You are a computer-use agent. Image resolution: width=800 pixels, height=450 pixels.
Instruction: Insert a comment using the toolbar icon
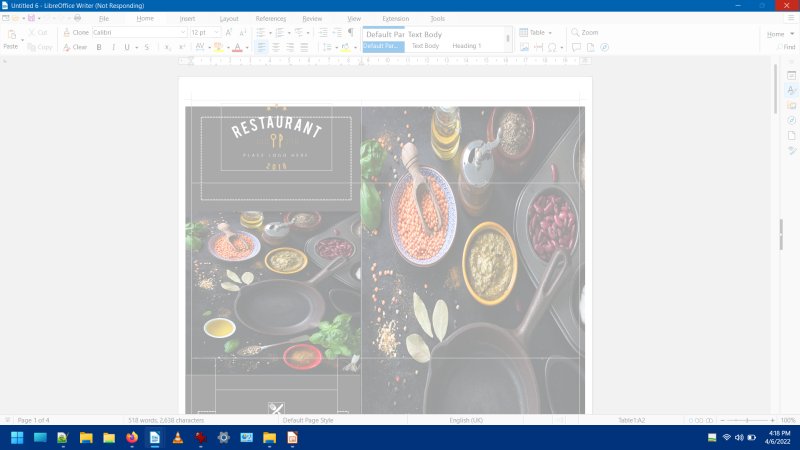(576, 47)
